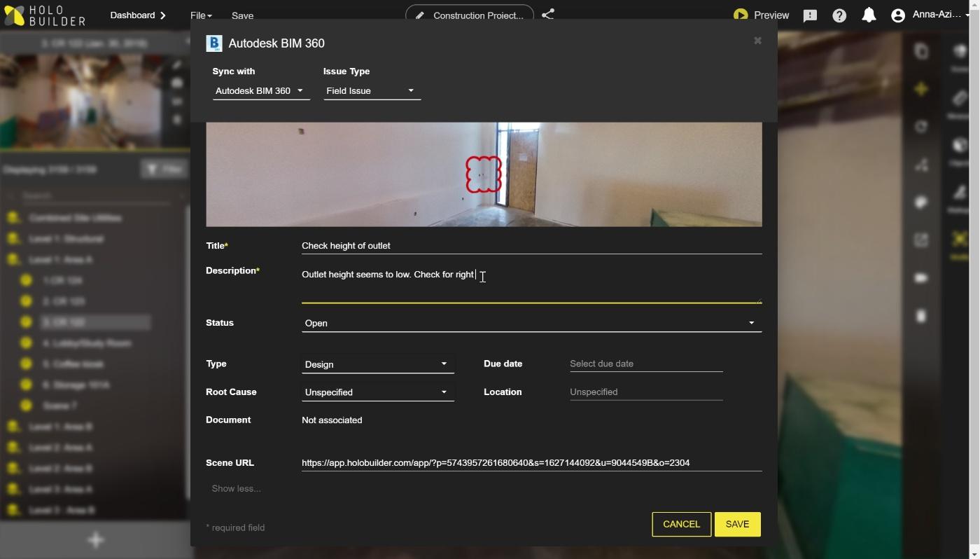
Task: Click the scene Search field
Action: click(x=94, y=196)
